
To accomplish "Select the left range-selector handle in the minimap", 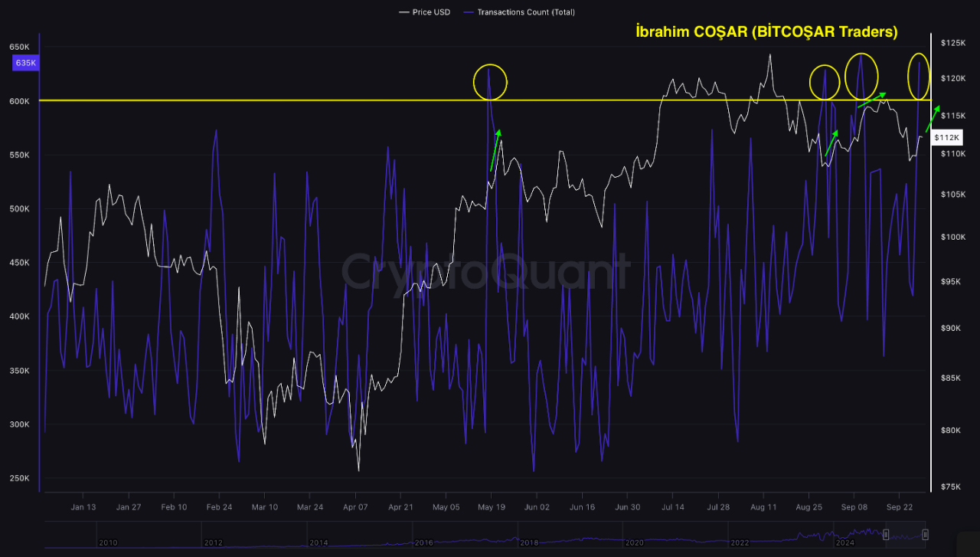I will [x=886, y=534].
